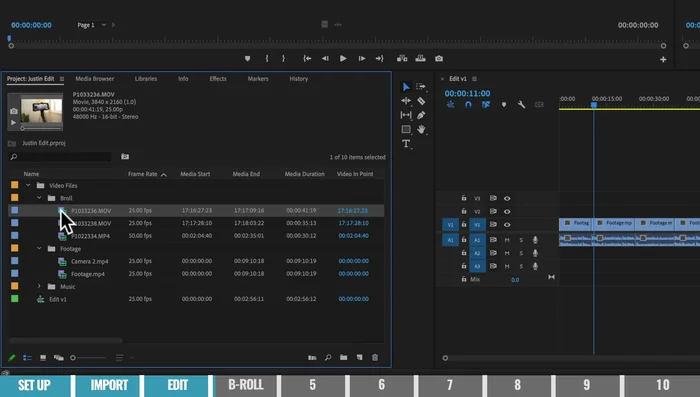The height and width of the screenshot is (397, 700).
Task: Add marker in Edit v1 timeline
Action: pos(504,104)
